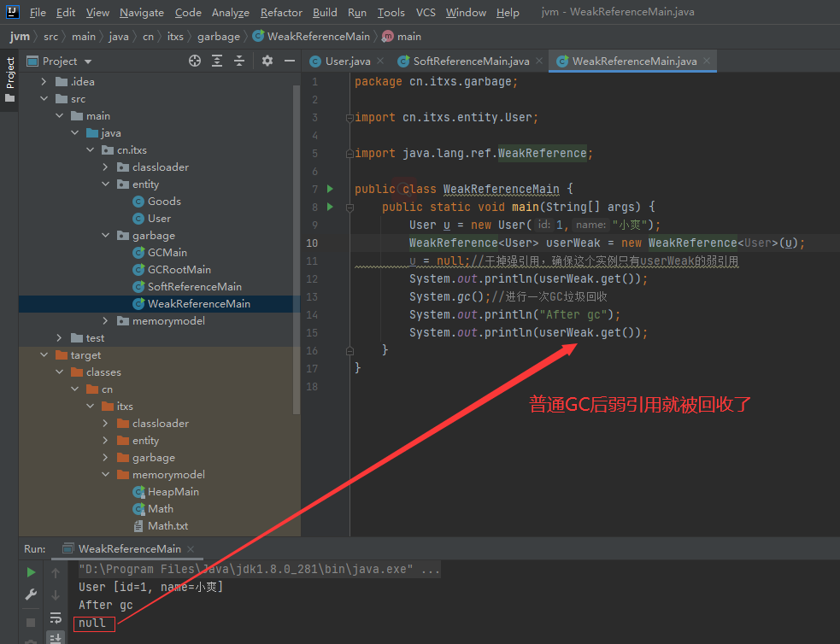
Task: Click the run gutter icon beside class WeakReferenceMain
Action: point(331,189)
